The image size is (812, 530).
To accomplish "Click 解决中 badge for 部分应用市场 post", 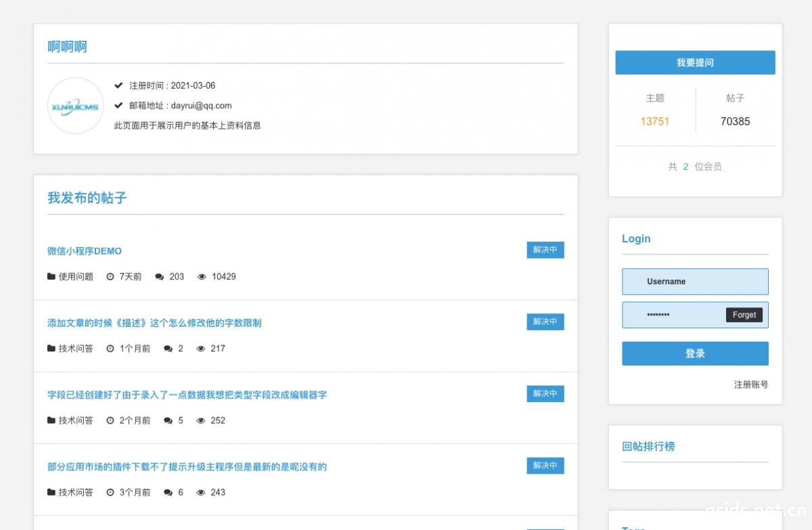I will [x=545, y=466].
